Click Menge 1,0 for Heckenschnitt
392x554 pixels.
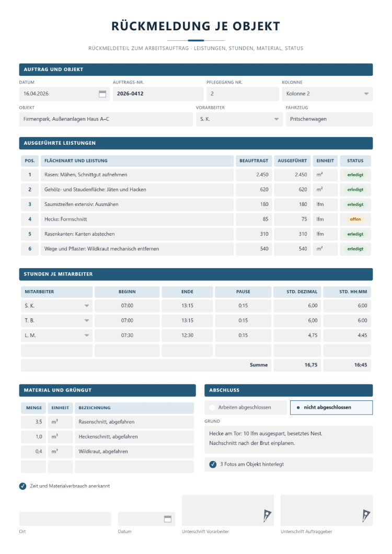(x=33, y=437)
